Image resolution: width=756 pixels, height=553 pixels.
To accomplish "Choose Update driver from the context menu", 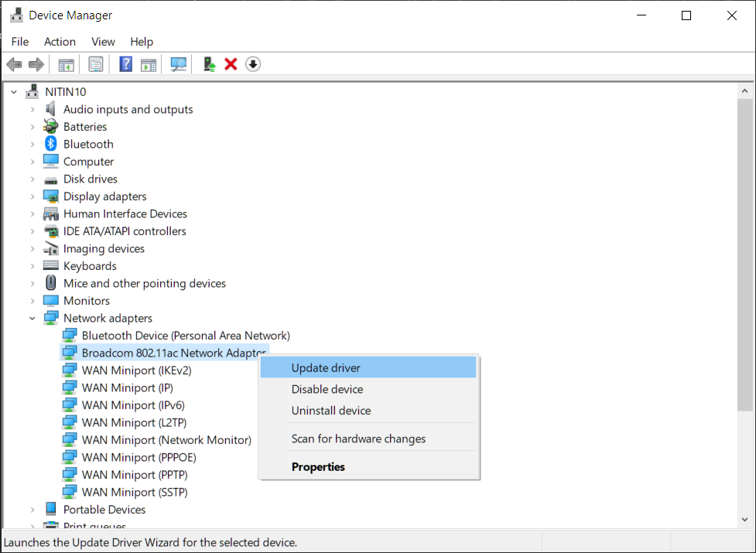I will coord(368,367).
